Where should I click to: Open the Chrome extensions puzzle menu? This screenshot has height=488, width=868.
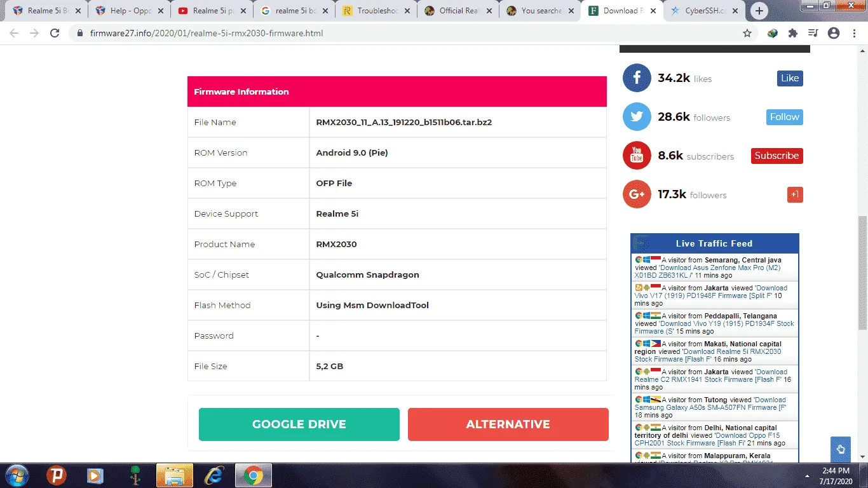pyautogui.click(x=793, y=33)
